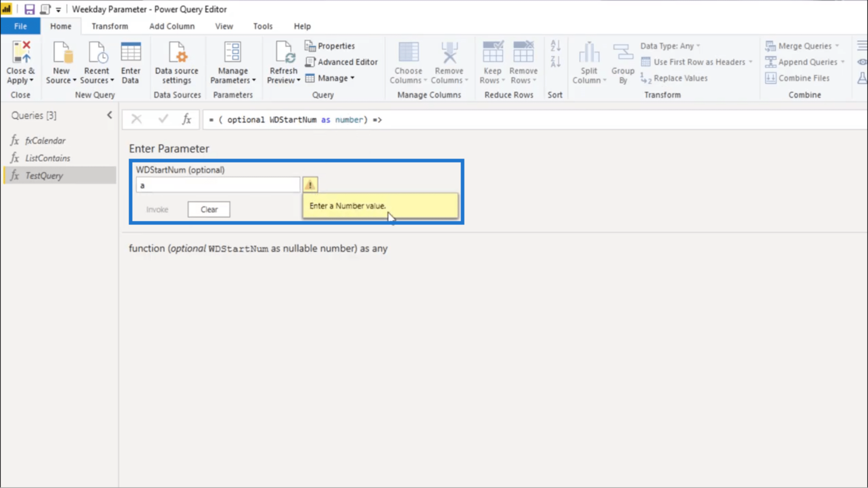Image resolution: width=868 pixels, height=488 pixels.
Task: Open Enter Data table icon
Action: pos(130,52)
